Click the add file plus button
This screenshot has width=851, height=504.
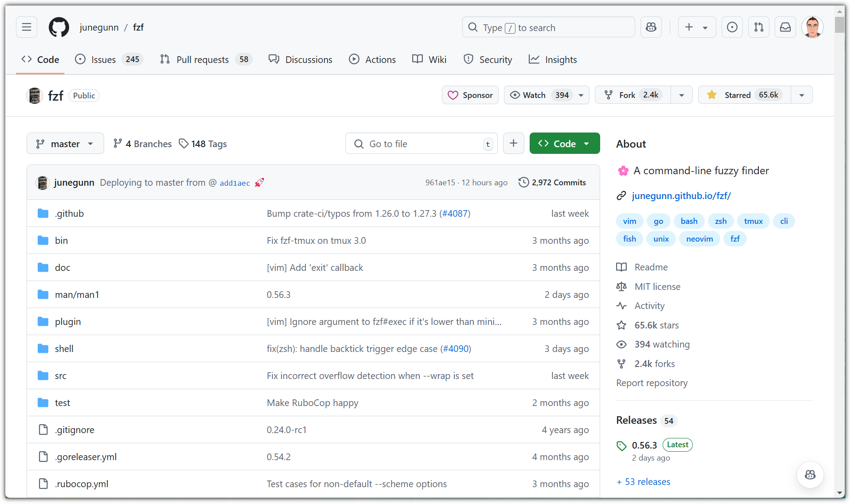click(513, 143)
